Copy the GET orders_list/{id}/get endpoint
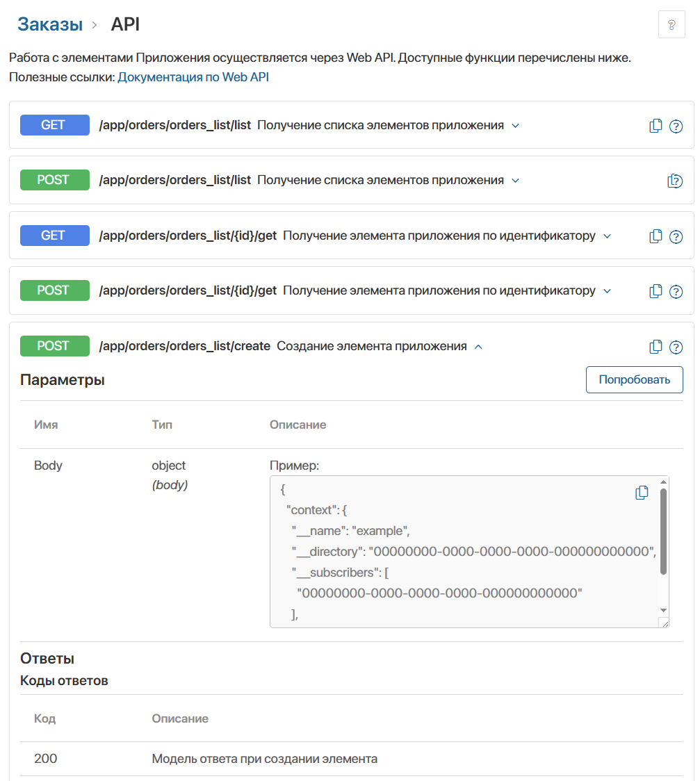Screen dimensions: 700x781 (656, 236)
